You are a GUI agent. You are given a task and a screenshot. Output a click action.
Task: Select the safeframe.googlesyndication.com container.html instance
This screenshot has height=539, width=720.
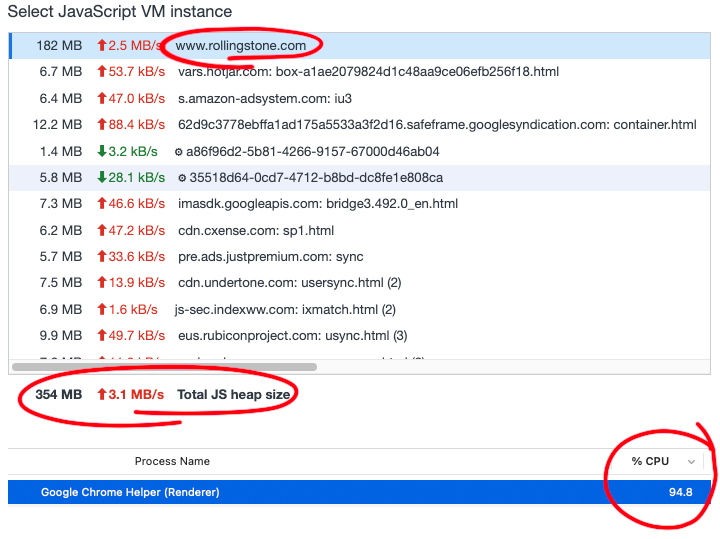pos(360,125)
